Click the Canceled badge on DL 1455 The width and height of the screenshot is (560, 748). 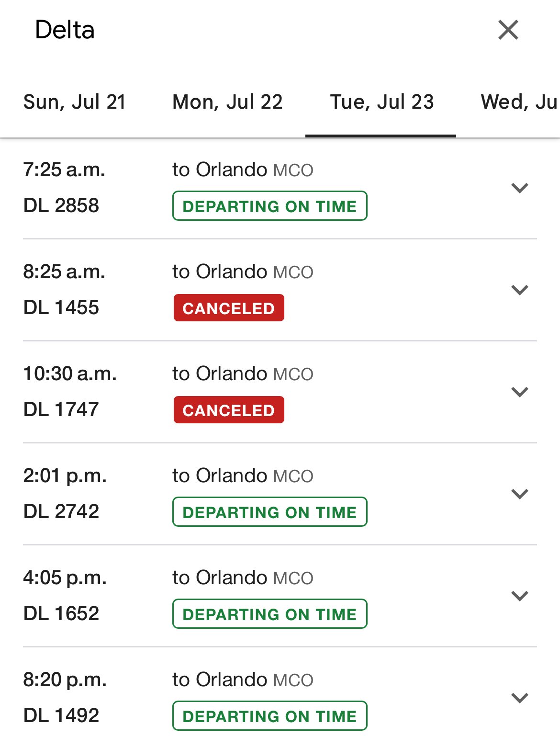click(229, 308)
